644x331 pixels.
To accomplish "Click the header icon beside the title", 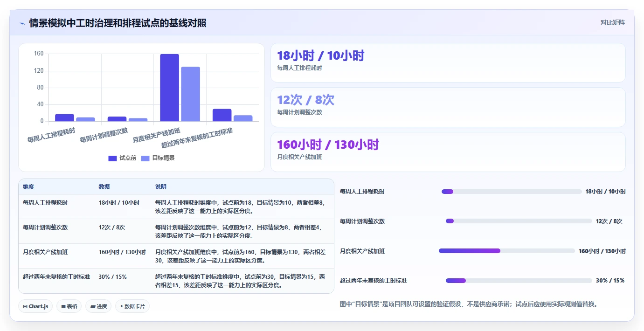I will point(22,23).
